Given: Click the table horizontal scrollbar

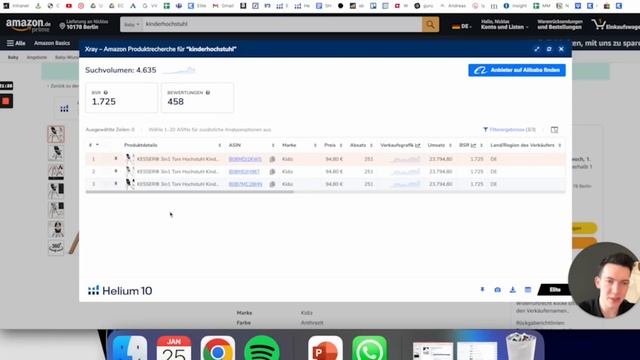Looking at the screenshot, I should (x=190, y=191).
